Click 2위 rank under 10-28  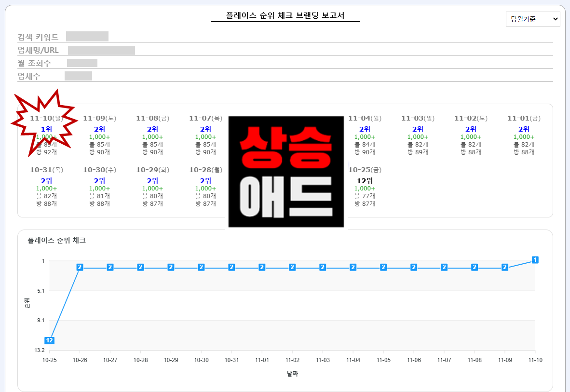tap(206, 181)
